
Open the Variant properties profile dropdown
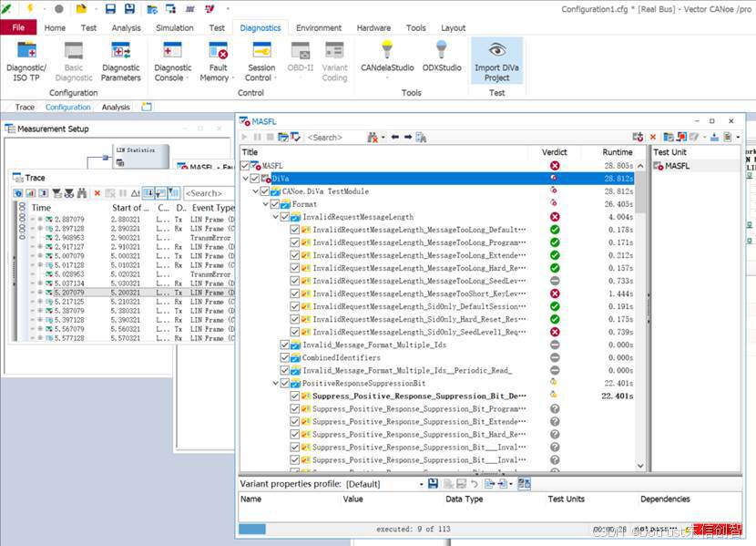pos(421,484)
